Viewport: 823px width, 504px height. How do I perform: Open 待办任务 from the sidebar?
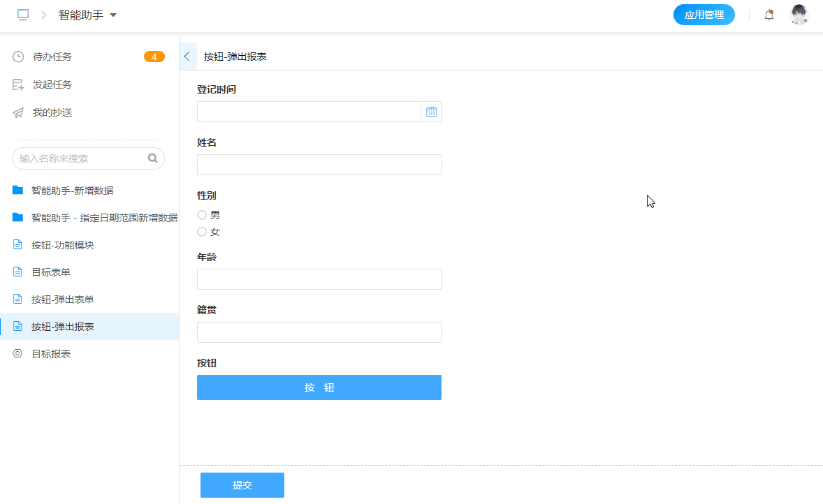(x=52, y=57)
